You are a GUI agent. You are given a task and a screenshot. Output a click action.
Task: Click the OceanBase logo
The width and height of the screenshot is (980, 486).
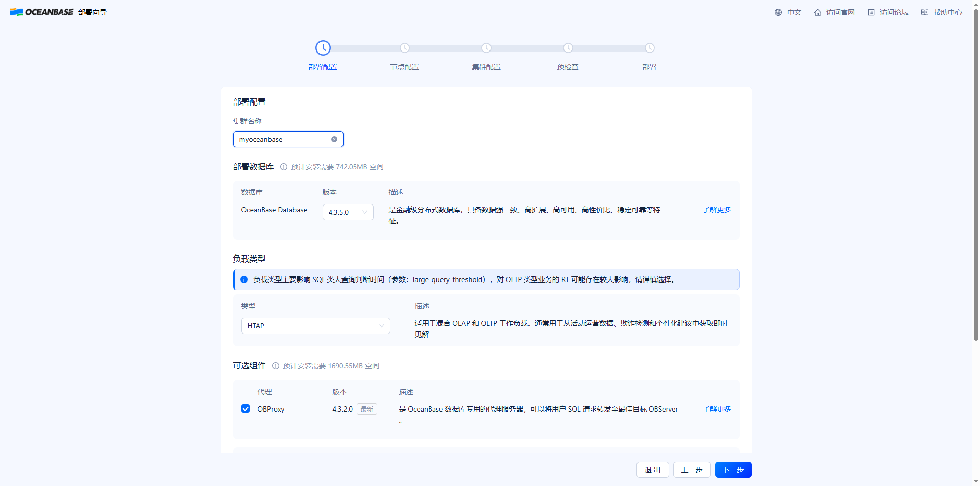click(42, 12)
